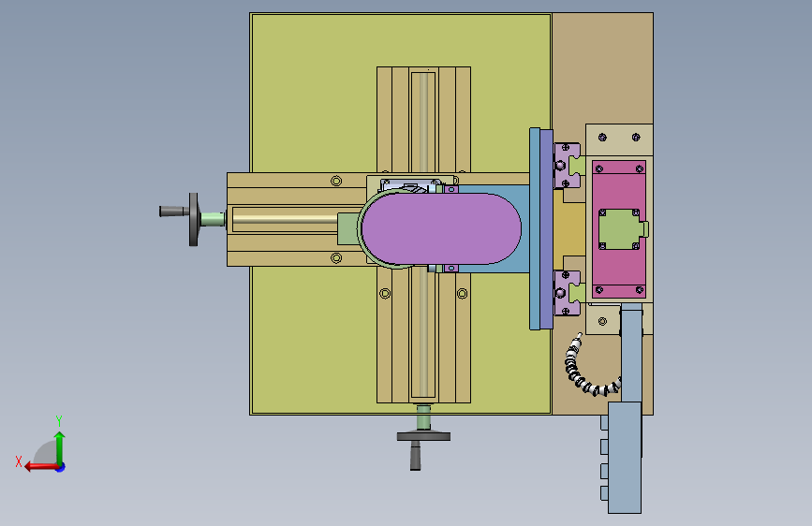Pick the grey-blue bar with side tabs at bottom right
The image size is (812, 526).
point(624,458)
